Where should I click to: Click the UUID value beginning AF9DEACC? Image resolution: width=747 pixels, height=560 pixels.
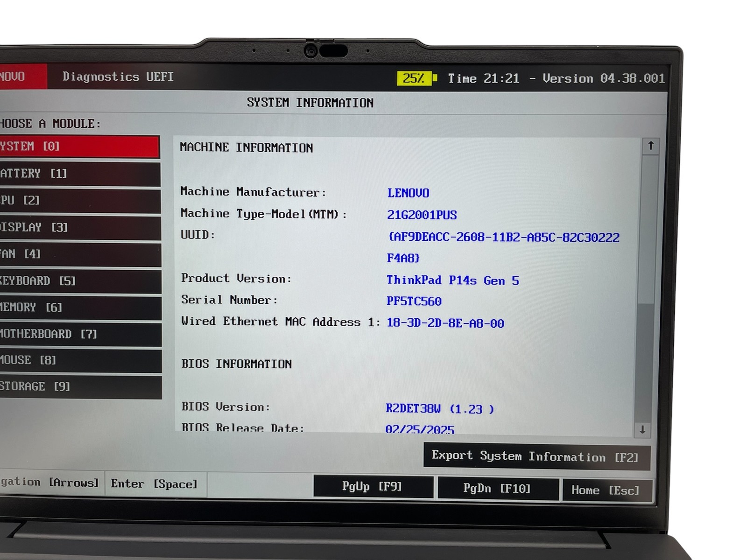pyautogui.click(x=504, y=247)
